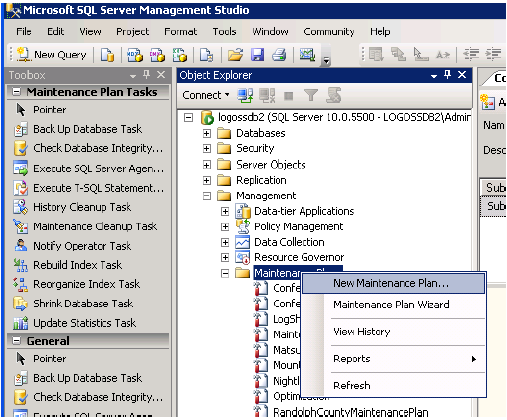Click the Open File folder icon
Screen dimensions: 507x420
pos(235,55)
